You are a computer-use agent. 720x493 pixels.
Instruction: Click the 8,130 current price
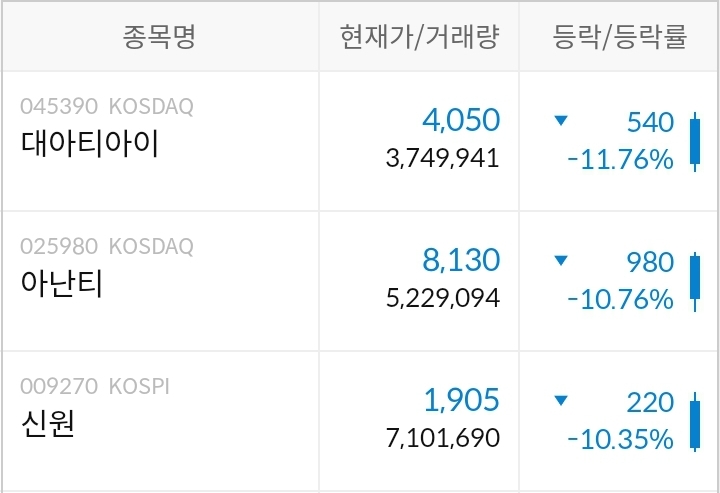(461, 261)
